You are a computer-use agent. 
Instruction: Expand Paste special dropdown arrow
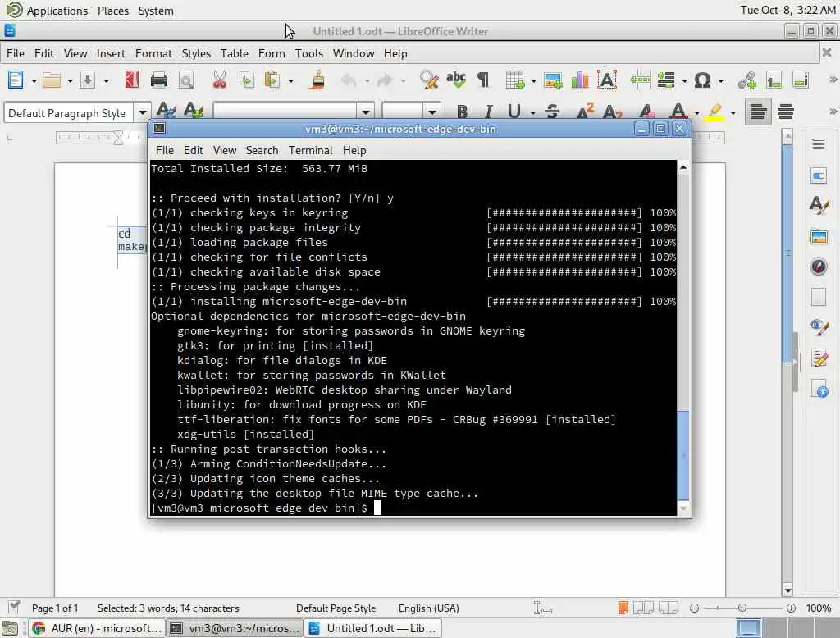291,81
